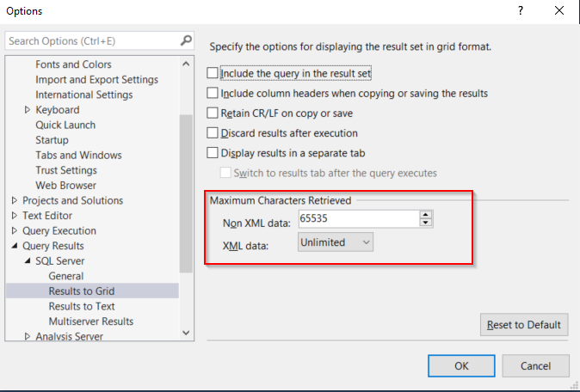This screenshot has width=580, height=392.
Task: Select General under SQL Server
Action: [66, 276]
